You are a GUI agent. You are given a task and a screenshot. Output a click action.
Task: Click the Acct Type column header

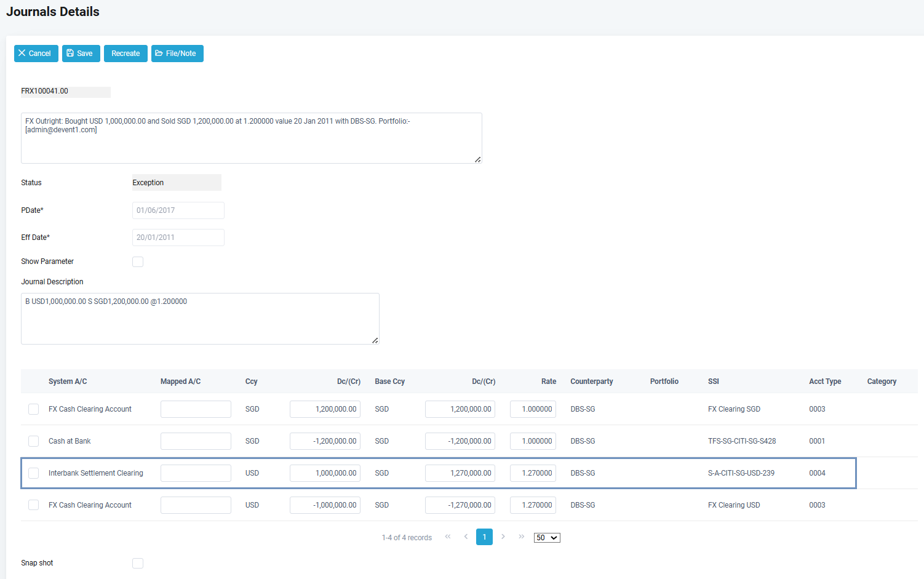coord(825,381)
